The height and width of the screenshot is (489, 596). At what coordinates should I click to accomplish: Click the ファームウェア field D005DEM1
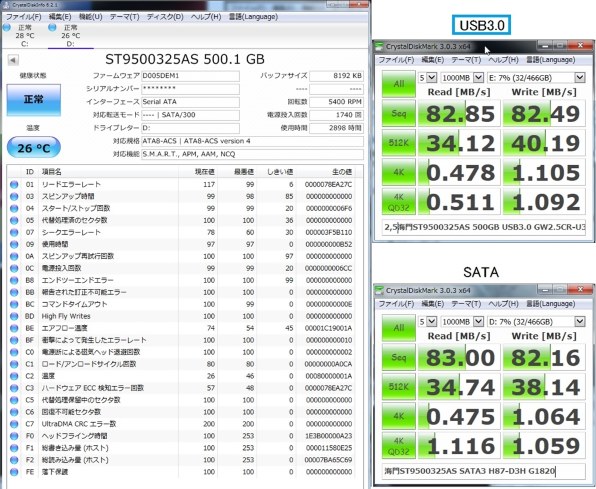tap(190, 76)
